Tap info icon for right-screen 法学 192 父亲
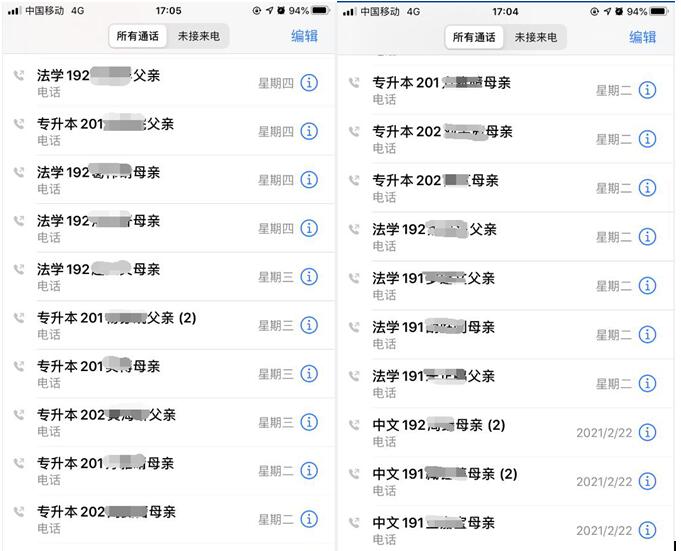The image size is (681, 551). point(647,237)
